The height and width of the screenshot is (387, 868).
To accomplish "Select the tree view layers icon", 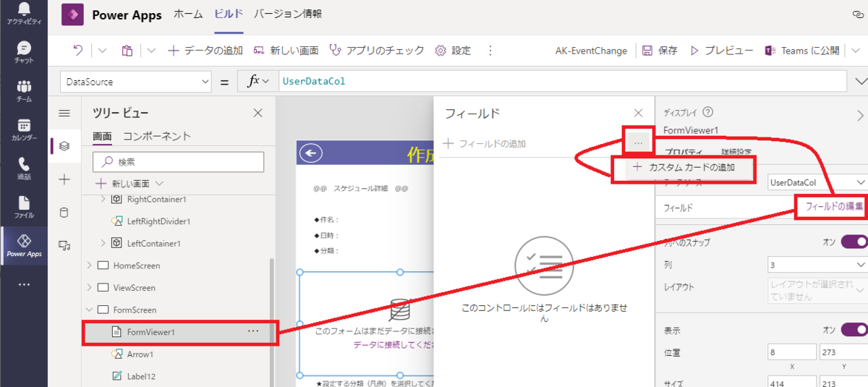I will (64, 146).
